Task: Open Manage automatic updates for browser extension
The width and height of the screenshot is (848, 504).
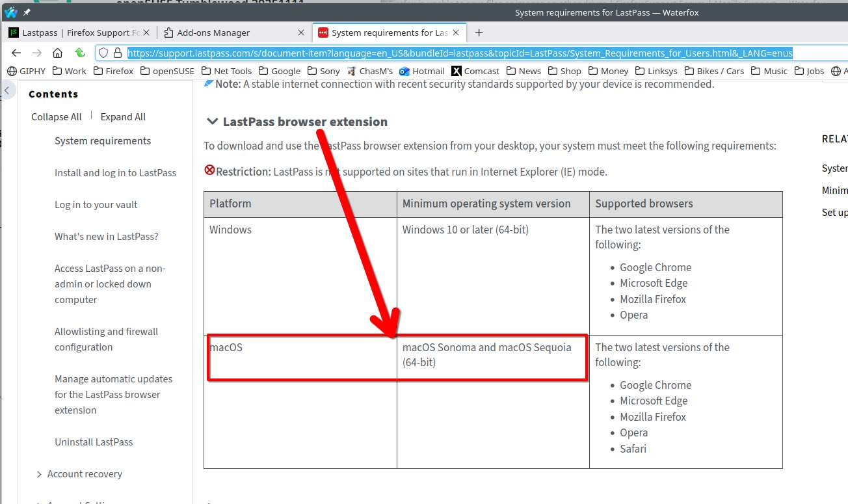Action: [114, 395]
